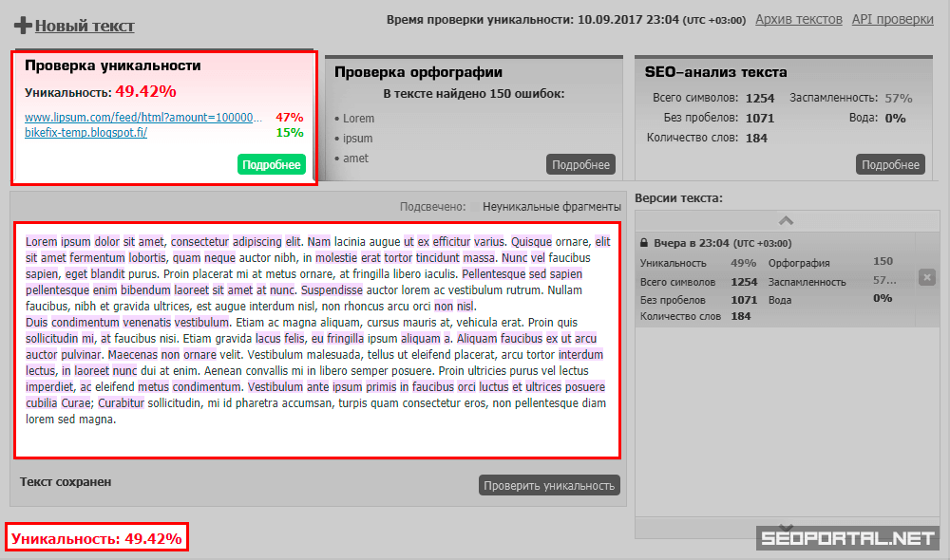Image resolution: width=950 pixels, height=560 pixels.
Task: Select Проверка уникальности panel header
Action: pyautogui.click(x=112, y=65)
